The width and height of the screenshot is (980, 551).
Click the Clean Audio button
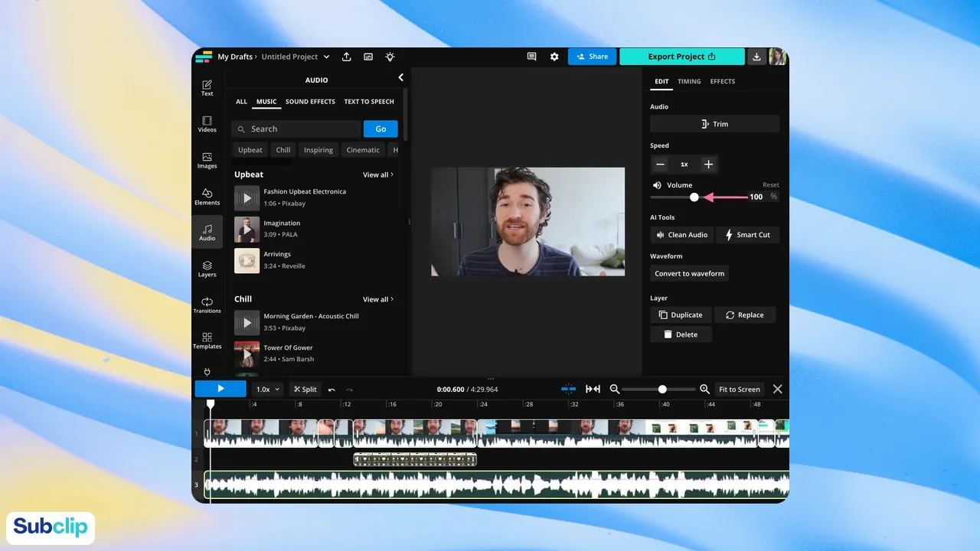point(681,235)
